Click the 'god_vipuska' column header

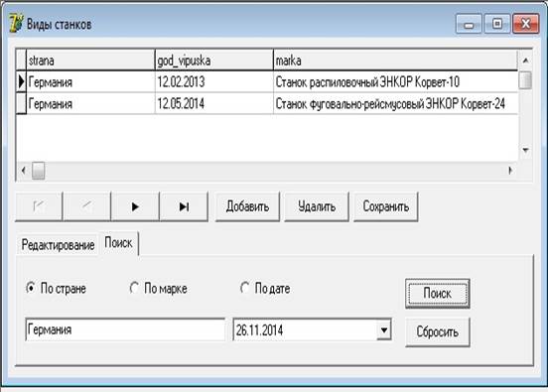(213, 61)
